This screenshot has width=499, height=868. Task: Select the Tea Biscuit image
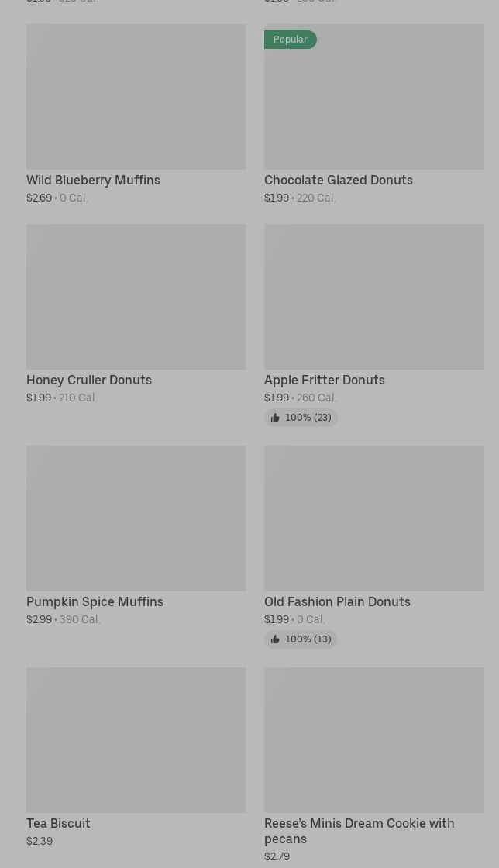pos(136,740)
